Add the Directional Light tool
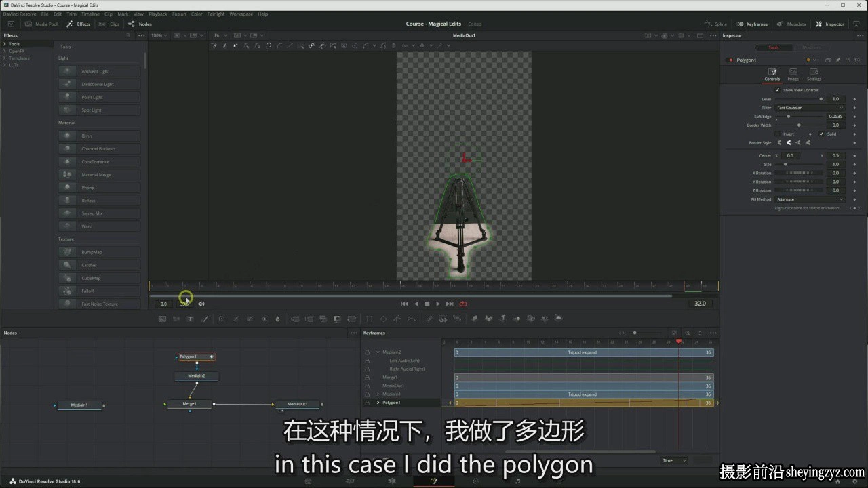Screen dimensions: 868x488 pos(100,84)
